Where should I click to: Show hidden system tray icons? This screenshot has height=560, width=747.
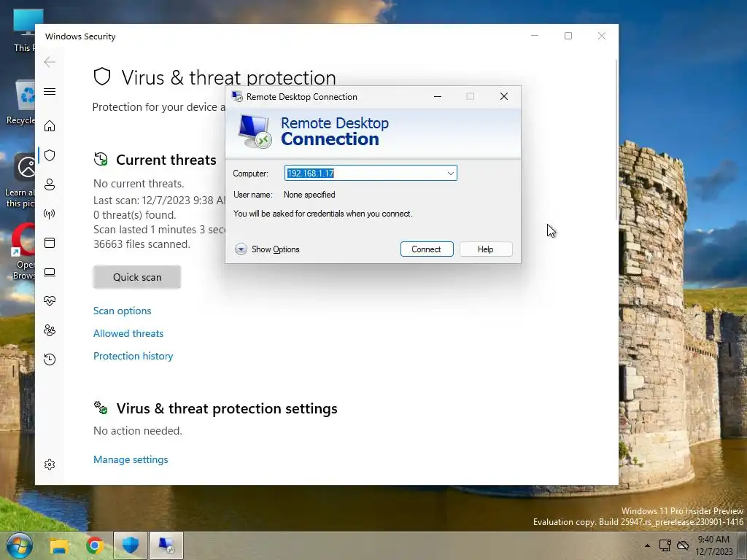pos(647,545)
